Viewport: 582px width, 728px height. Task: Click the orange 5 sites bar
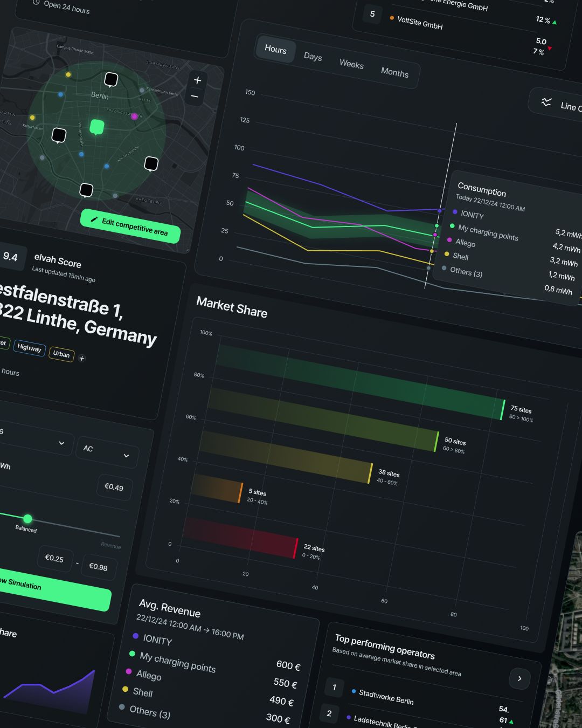tap(217, 489)
